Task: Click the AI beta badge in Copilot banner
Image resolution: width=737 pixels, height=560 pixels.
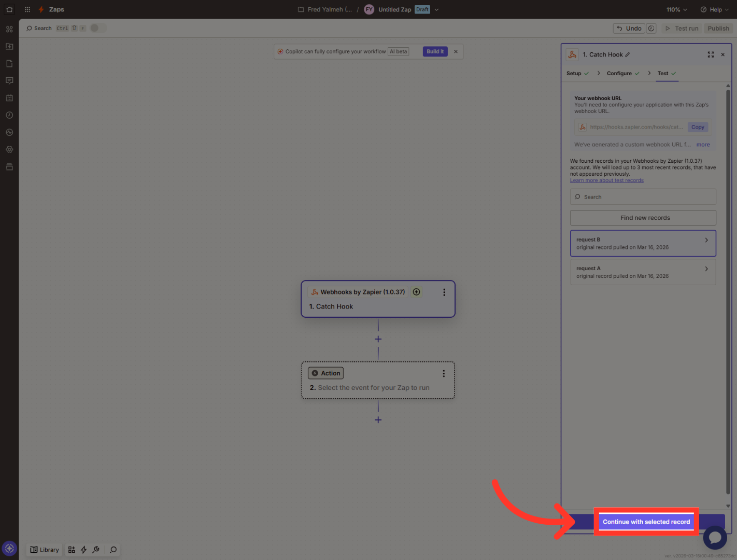Action: pyautogui.click(x=399, y=51)
